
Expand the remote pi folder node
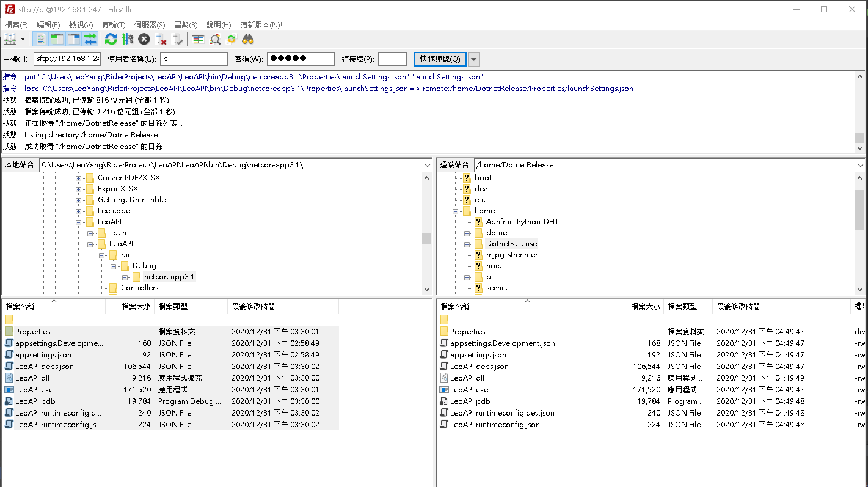pos(467,277)
